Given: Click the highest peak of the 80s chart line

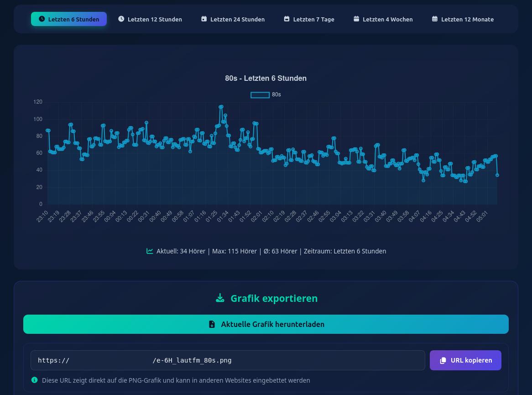Looking at the screenshot, I should pyautogui.click(x=221, y=106).
